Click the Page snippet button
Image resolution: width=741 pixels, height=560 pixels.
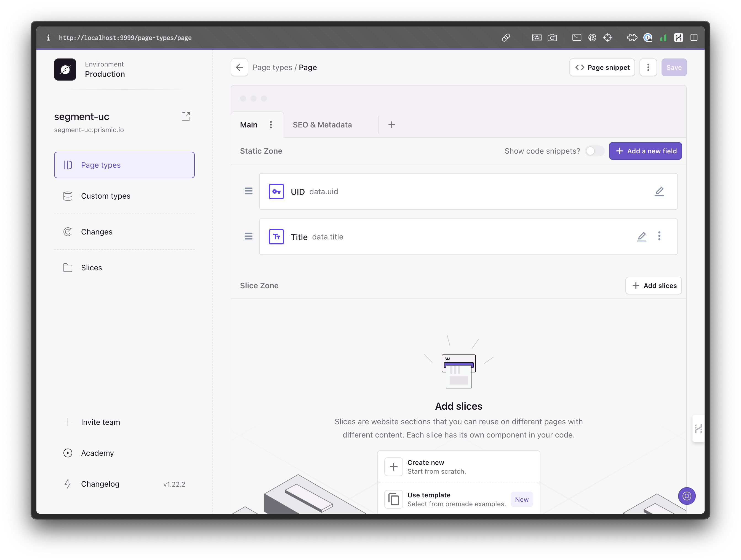tap(602, 67)
